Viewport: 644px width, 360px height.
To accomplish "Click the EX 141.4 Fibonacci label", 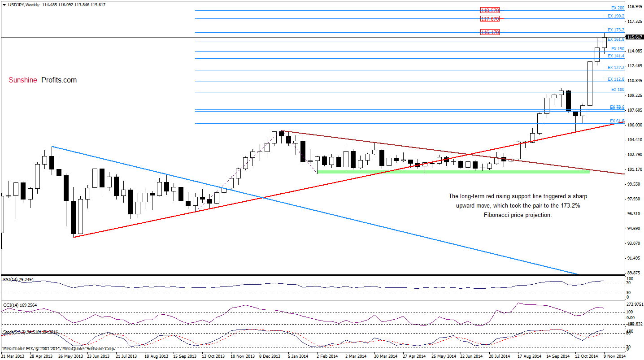I will pyautogui.click(x=616, y=56).
